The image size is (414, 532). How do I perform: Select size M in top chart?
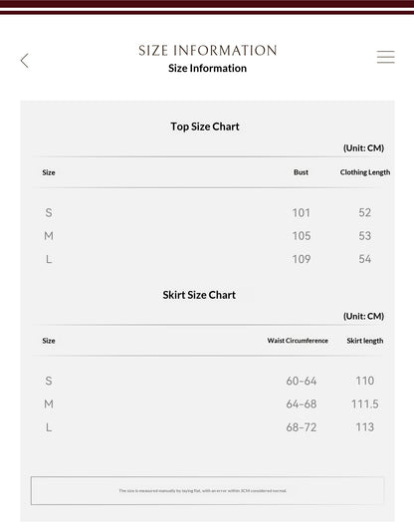pos(49,236)
